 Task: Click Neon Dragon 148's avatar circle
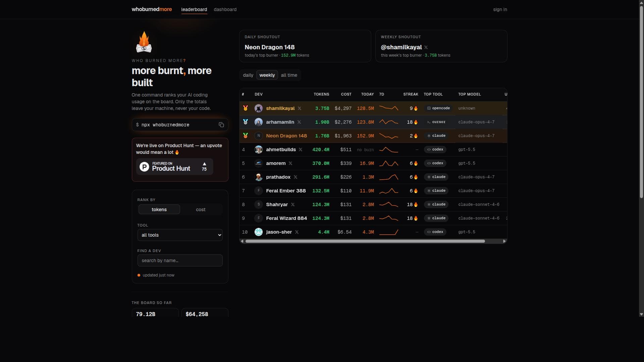coord(259,136)
